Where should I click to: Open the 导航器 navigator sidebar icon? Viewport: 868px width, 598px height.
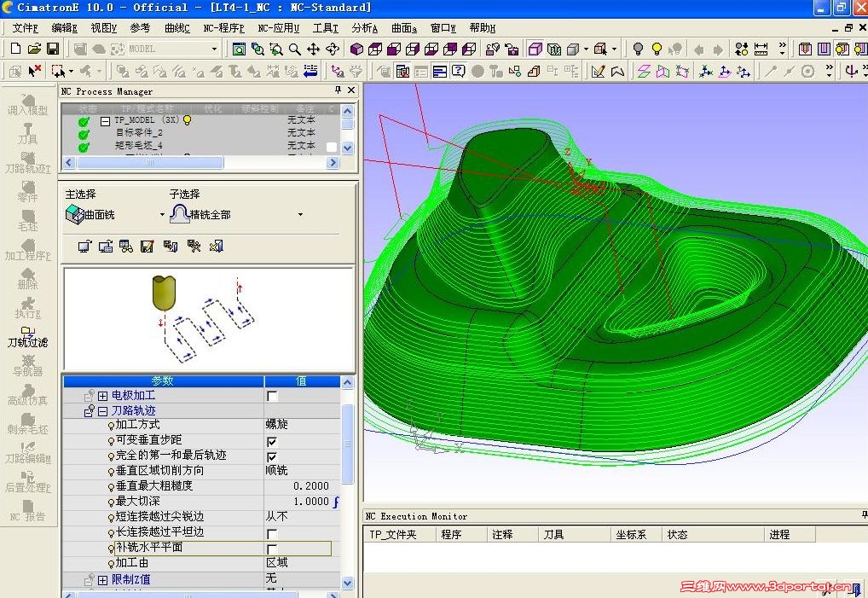(27, 365)
